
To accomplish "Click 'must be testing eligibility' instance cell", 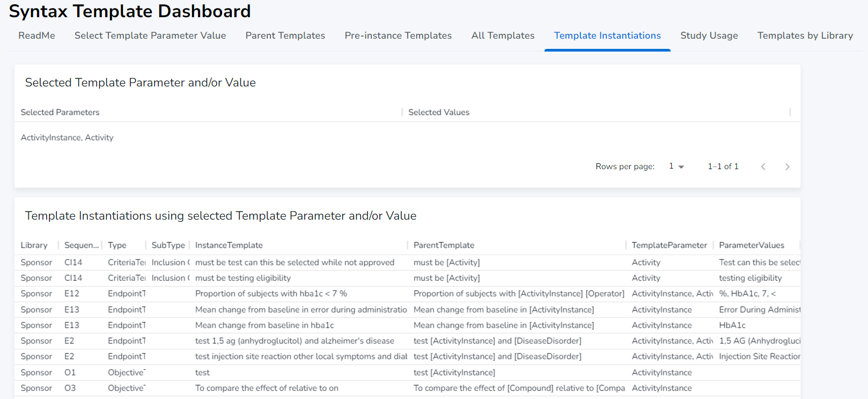I will tap(243, 278).
